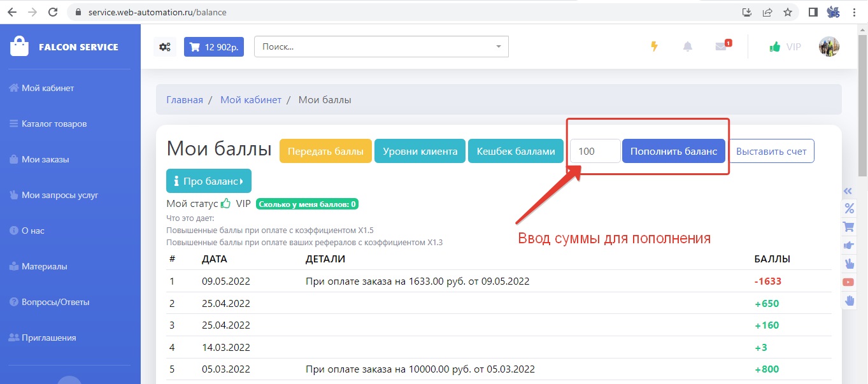Open Каталог товаров in sidebar

(x=54, y=124)
